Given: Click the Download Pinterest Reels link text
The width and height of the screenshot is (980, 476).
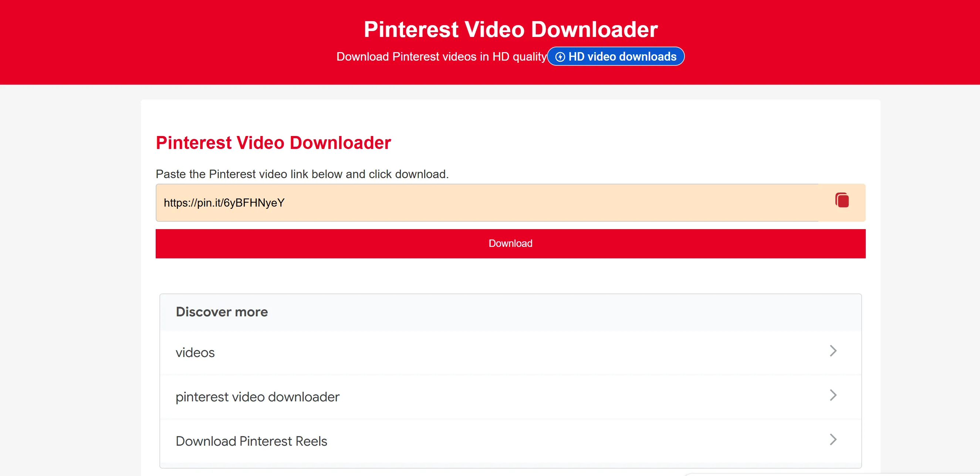Looking at the screenshot, I should (x=251, y=441).
